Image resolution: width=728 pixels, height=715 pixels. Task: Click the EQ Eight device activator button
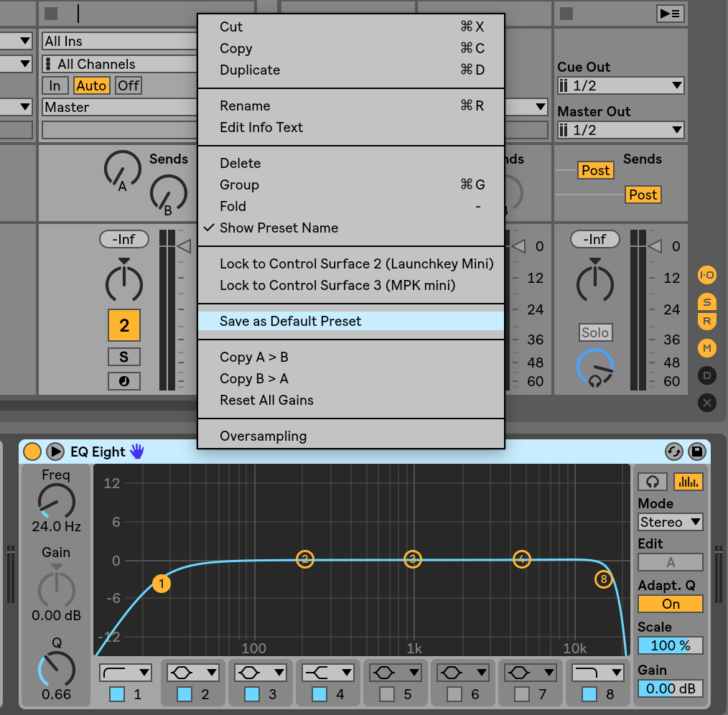click(x=32, y=452)
